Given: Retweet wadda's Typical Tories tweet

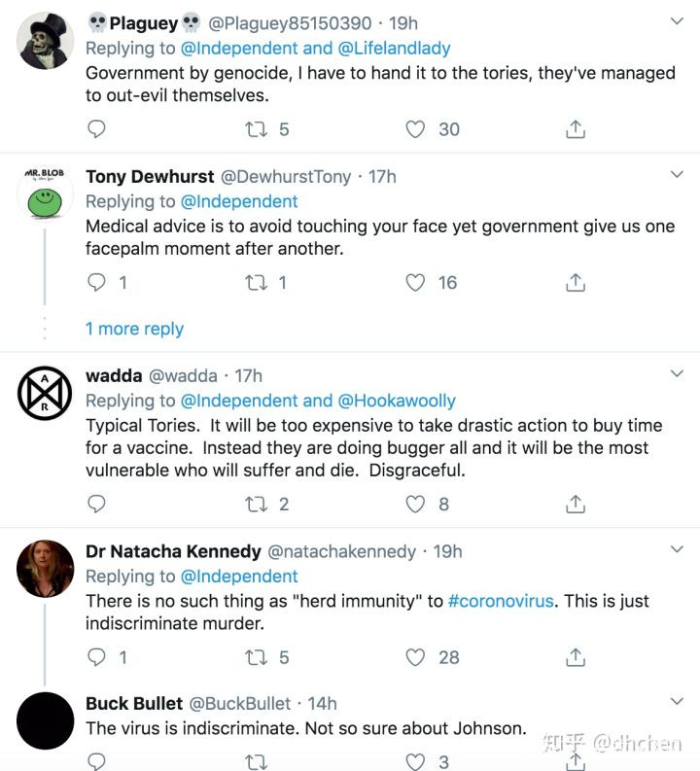Looking at the screenshot, I should [256, 504].
